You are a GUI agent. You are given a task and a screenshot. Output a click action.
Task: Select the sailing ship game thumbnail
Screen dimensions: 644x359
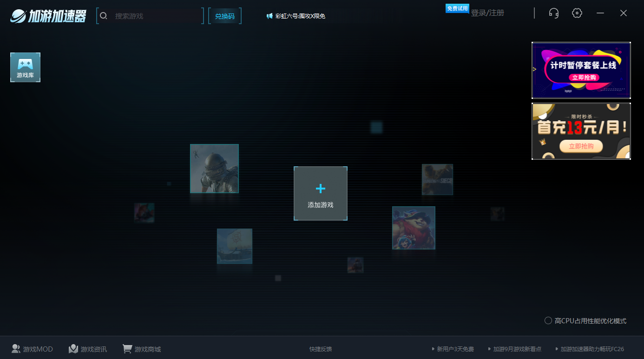pos(235,246)
